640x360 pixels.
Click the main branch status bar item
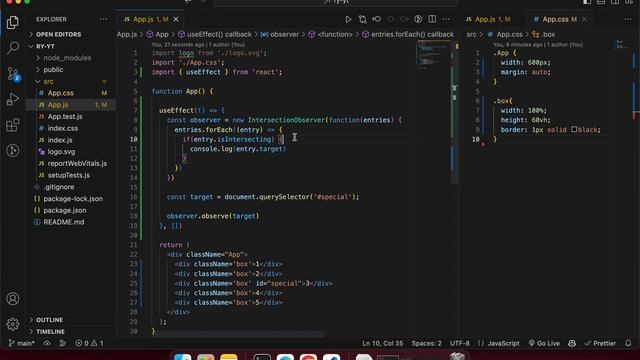pyautogui.click(x=21, y=343)
